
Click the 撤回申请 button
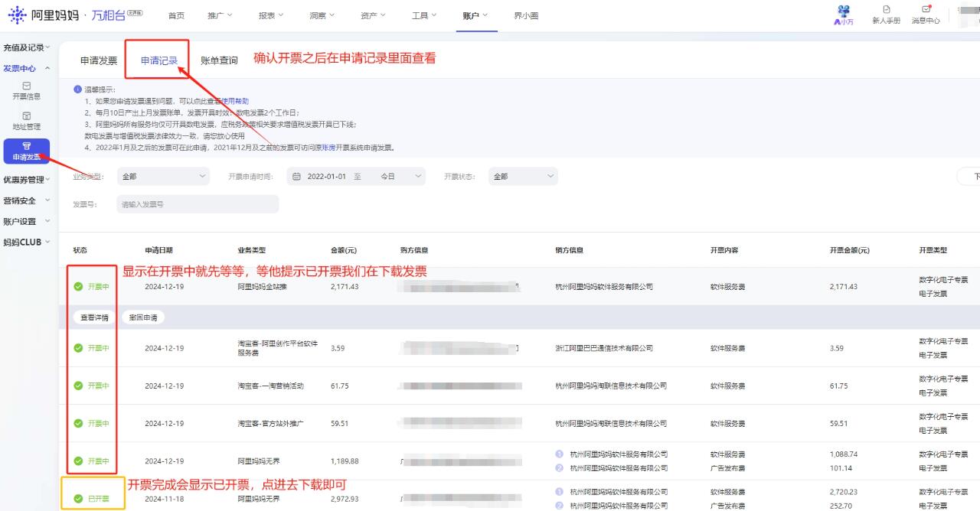click(x=143, y=317)
